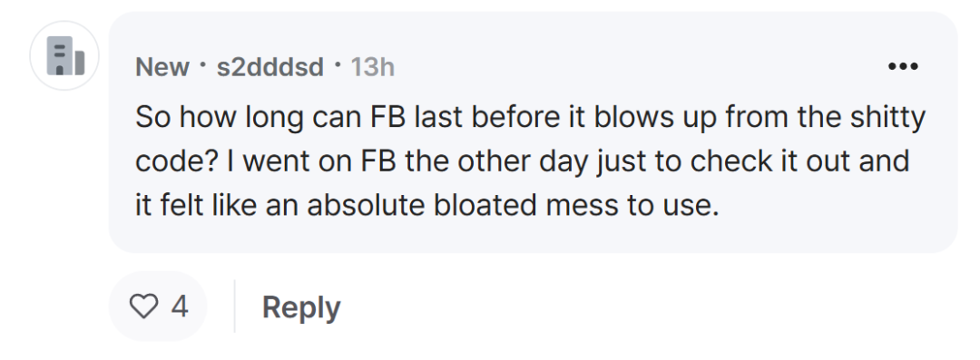Click the dot separator before the username

[x=202, y=64]
